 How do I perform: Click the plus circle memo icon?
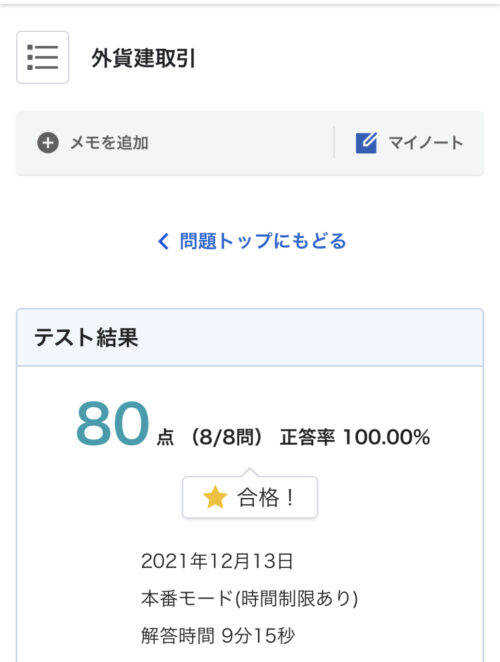[48, 143]
